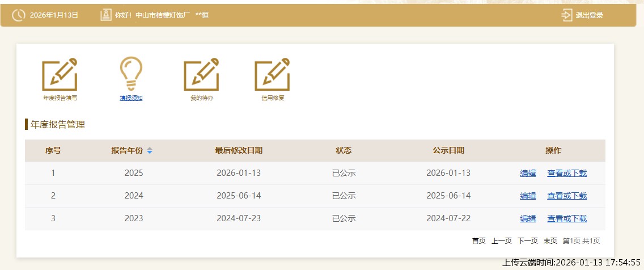Screen dimensions: 644x270
Task: Open 查看或下载 for the 2023 report
Action: coord(567,218)
